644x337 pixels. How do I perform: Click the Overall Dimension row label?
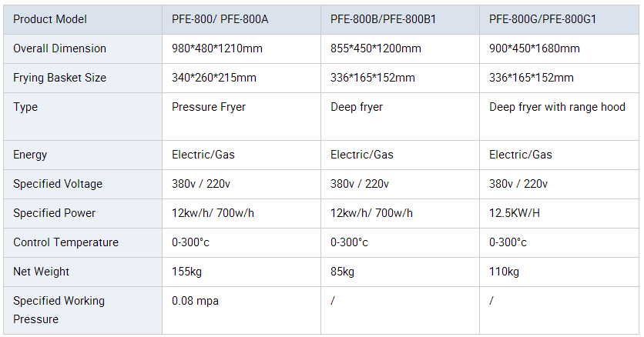59,48
